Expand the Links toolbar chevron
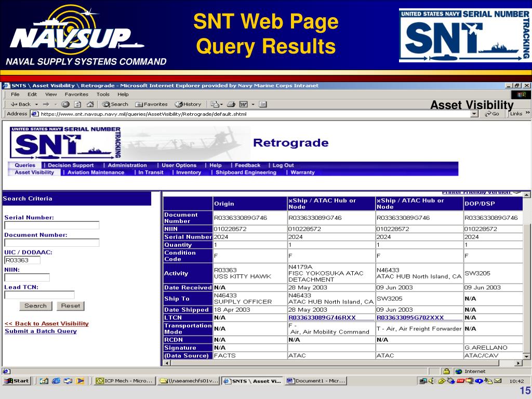 click(528, 113)
